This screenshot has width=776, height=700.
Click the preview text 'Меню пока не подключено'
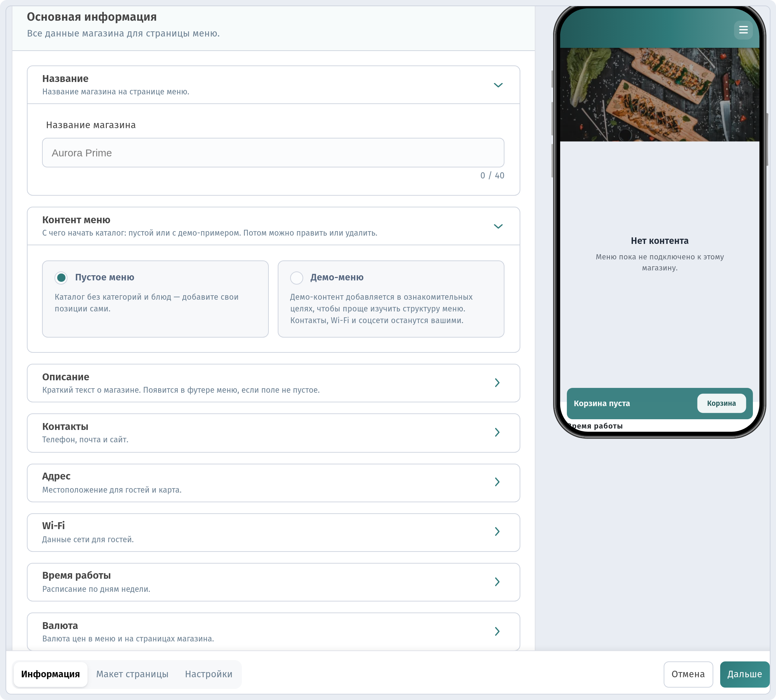pyautogui.click(x=660, y=262)
